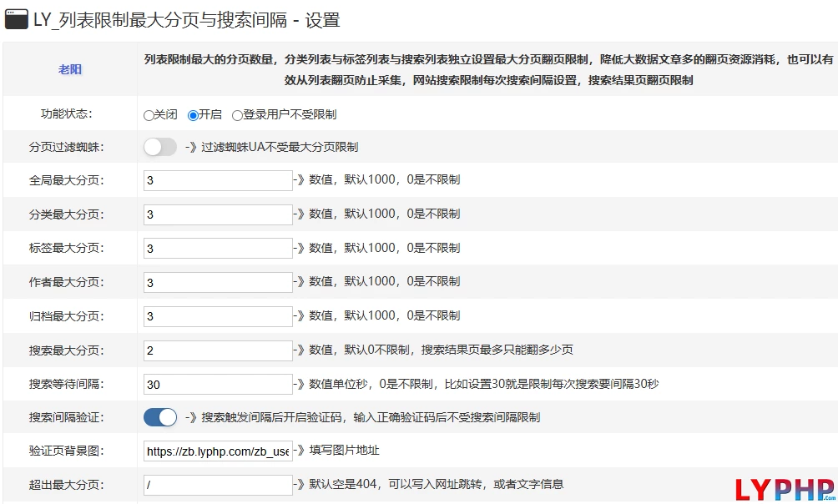Focus the 归档最大分页 value field
This screenshot has height=504, width=838.
pyautogui.click(x=218, y=316)
